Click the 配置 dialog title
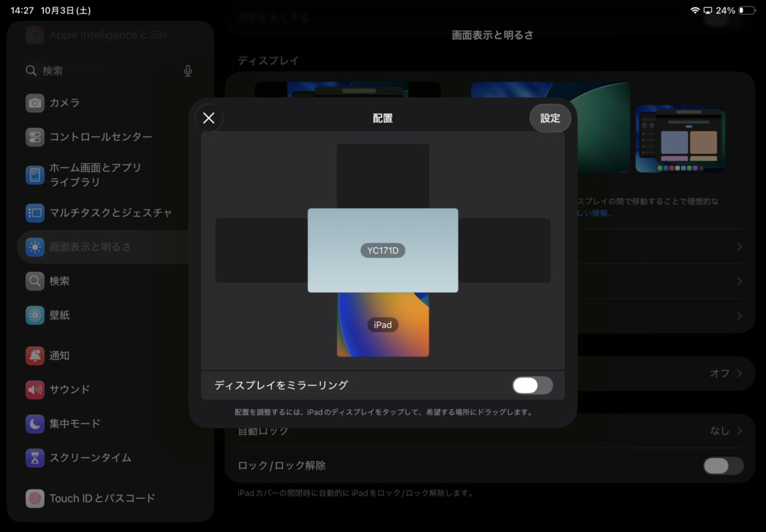This screenshot has height=532, width=766. 382,118
